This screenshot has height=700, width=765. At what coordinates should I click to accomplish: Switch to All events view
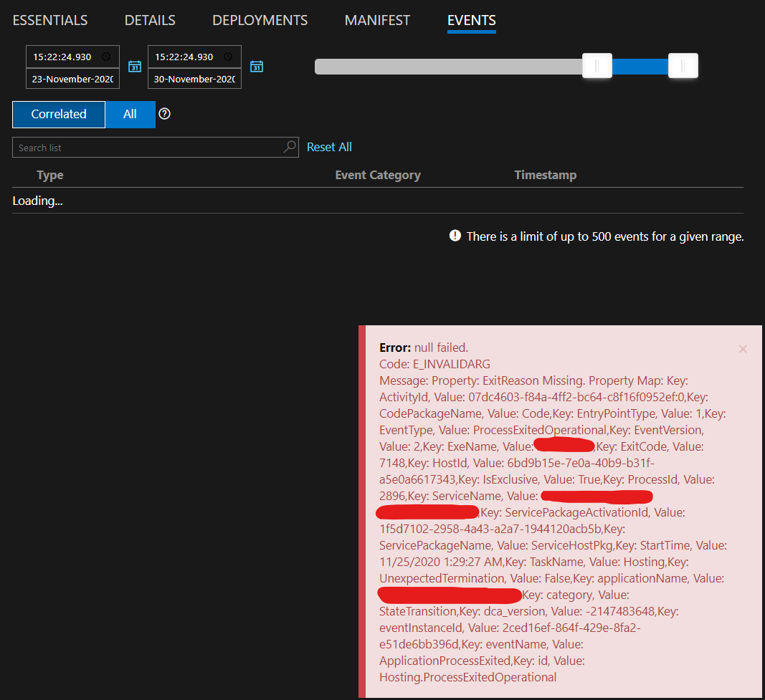pos(130,114)
